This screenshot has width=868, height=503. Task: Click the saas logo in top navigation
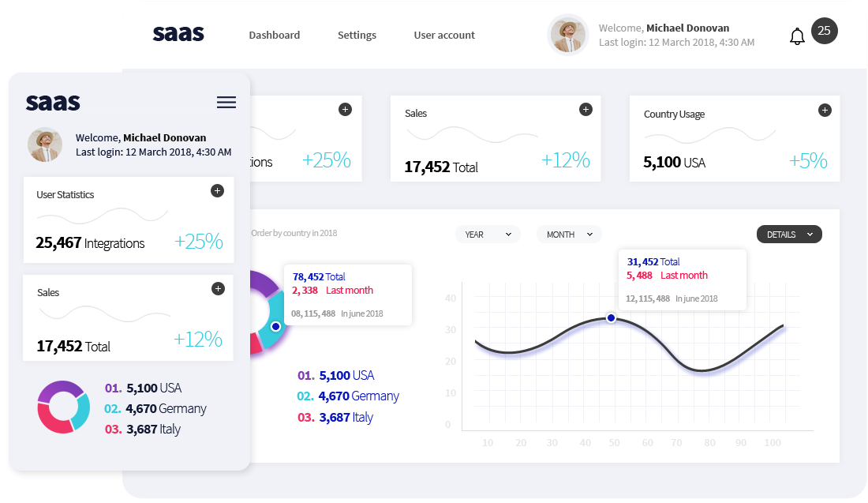(x=178, y=34)
